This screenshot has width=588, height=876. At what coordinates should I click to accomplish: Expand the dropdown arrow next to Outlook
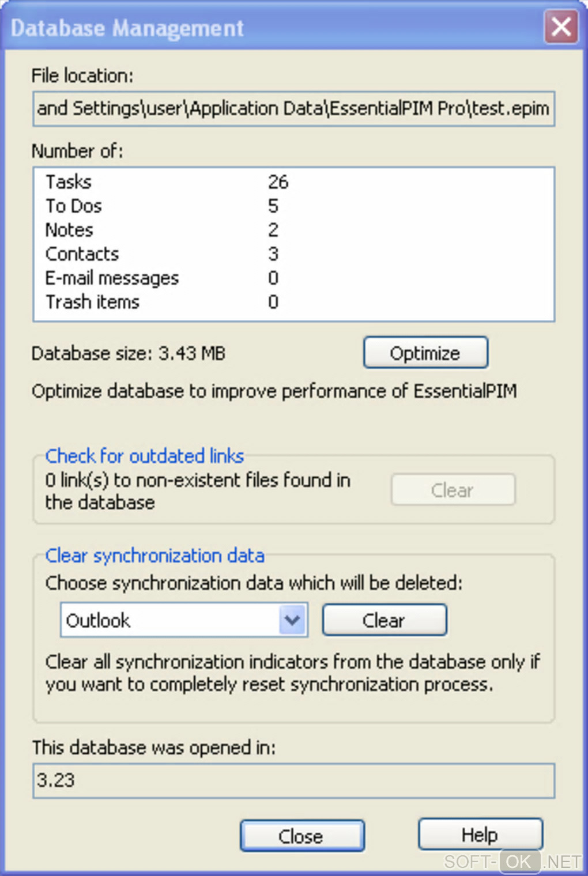coord(293,620)
